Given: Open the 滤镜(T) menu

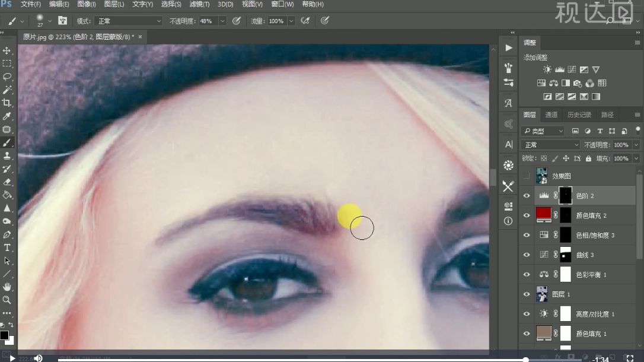Looking at the screenshot, I should pos(199,4).
